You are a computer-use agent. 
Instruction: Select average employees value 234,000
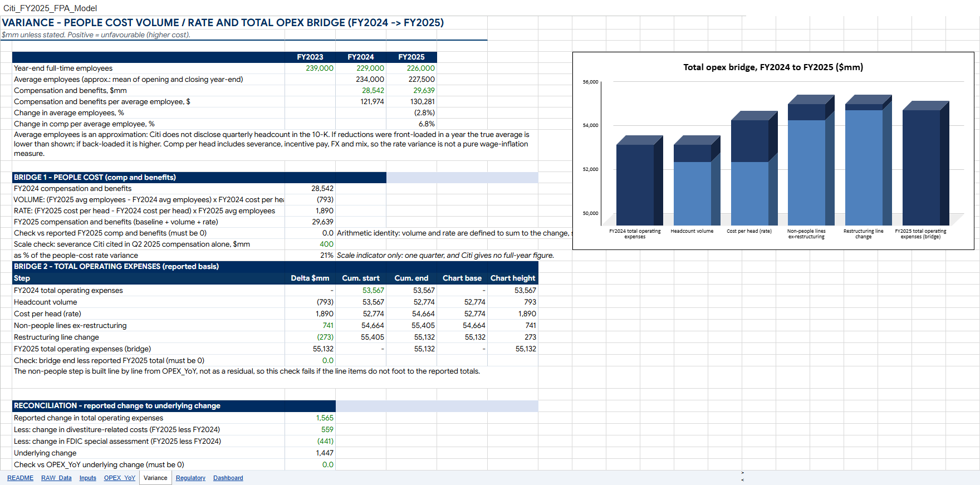coord(370,79)
